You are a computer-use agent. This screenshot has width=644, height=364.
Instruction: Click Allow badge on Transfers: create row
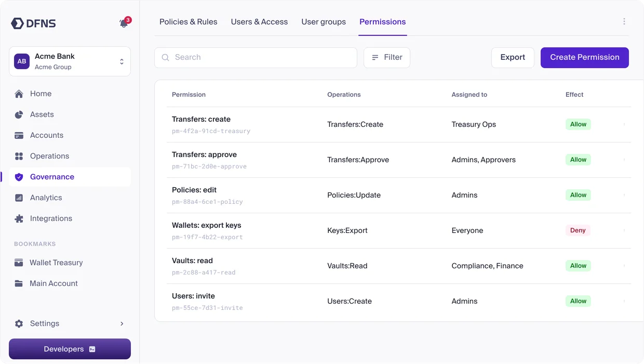(x=578, y=124)
